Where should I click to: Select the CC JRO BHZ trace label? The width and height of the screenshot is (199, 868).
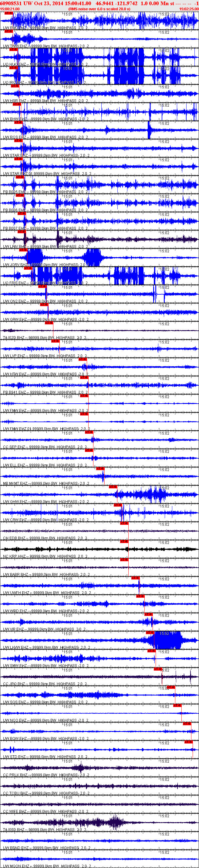pyautogui.click(x=45, y=684)
